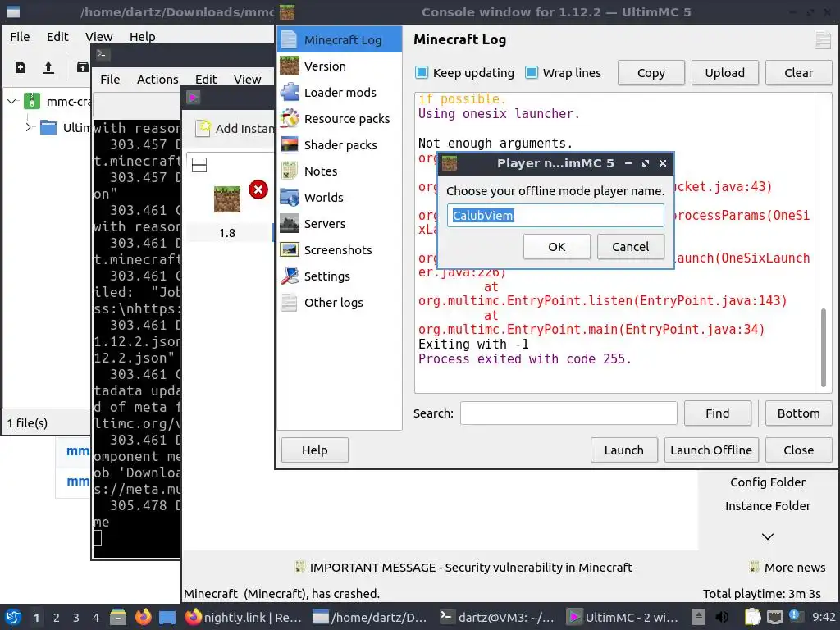Select Loader mods puzzle icon
This screenshot has width=840, height=630.
pos(290,92)
